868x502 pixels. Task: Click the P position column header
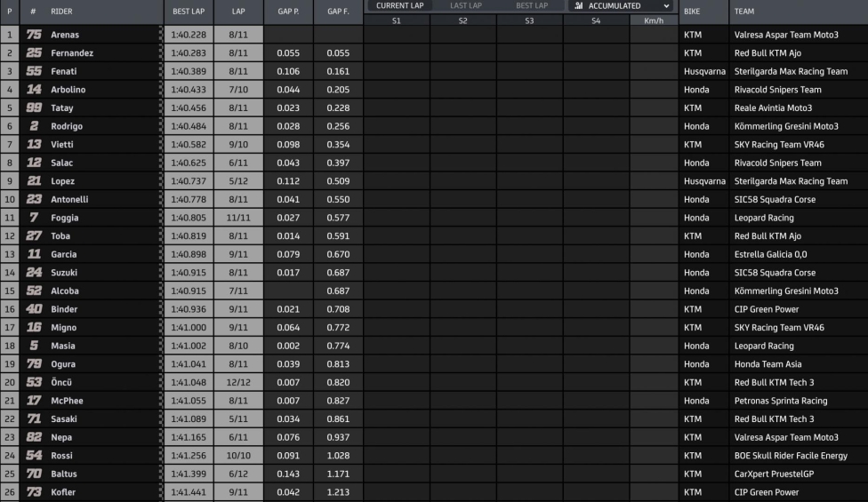(10, 12)
